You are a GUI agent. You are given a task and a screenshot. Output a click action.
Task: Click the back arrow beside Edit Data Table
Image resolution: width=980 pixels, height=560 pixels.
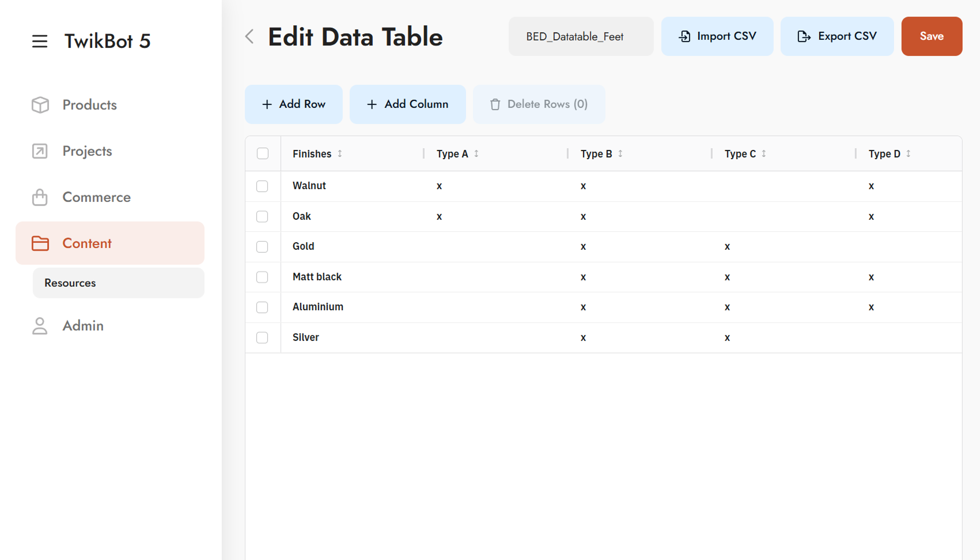250,36
